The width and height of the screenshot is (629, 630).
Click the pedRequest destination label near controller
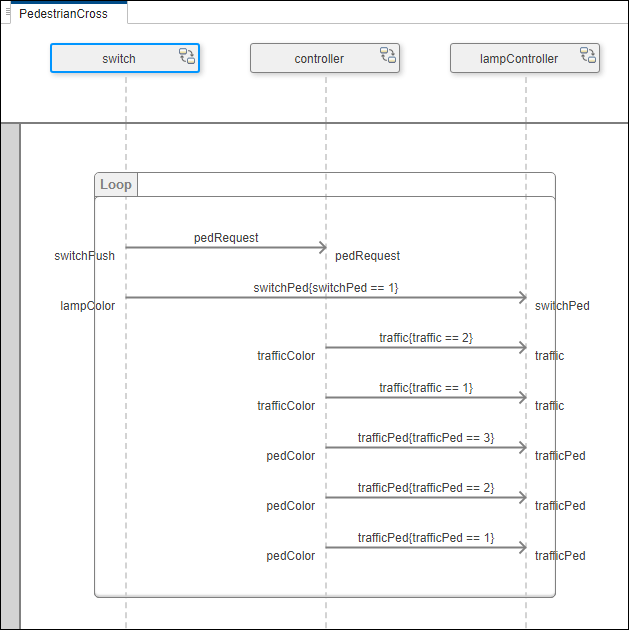coord(367,256)
